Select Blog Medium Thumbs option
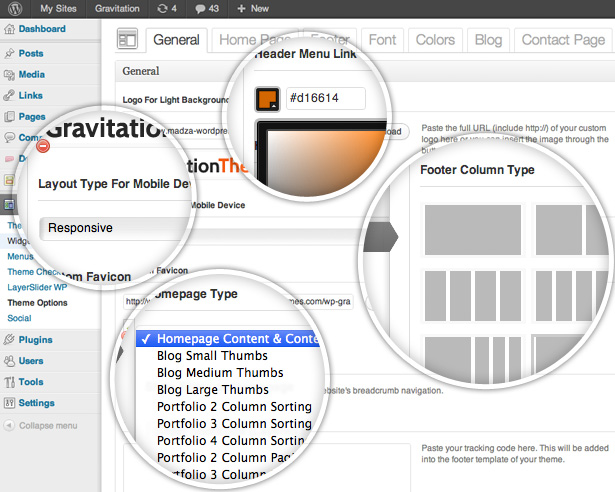The image size is (615, 492). [x=220, y=372]
